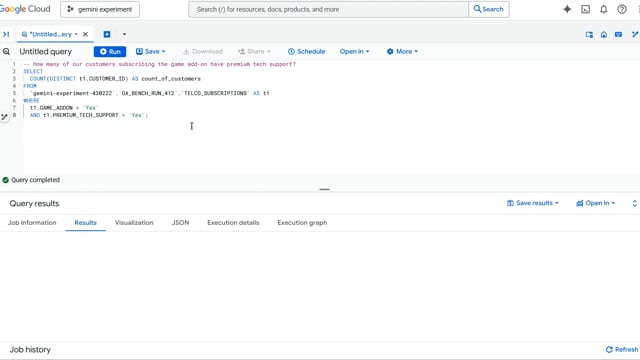
Task: Activate Cloud Shell terminal icon
Action: pyautogui.click(x=585, y=9)
